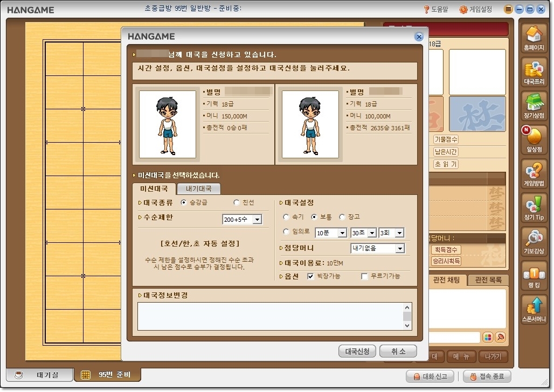Screen dimensions: 554x392
Task: Switch to the 95번 준비 bottom tab
Action: [108, 375]
